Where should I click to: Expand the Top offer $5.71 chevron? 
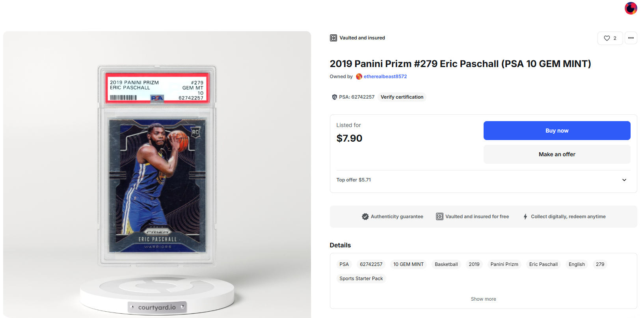624,180
